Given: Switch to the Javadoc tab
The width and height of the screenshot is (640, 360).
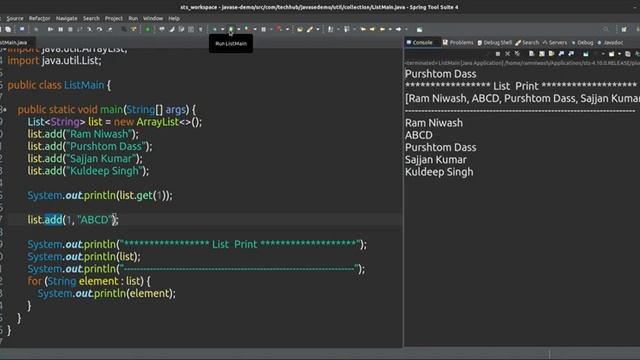Looking at the screenshot, I should point(610,42).
